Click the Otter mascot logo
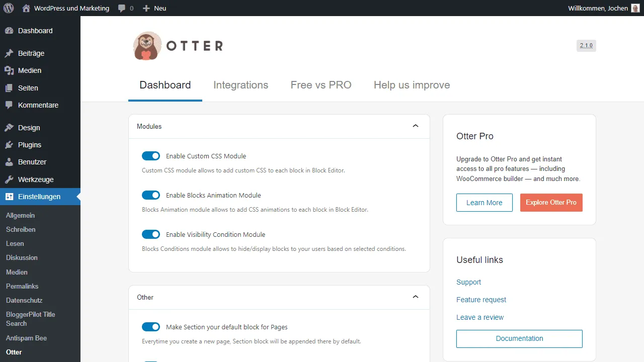The height and width of the screenshot is (362, 644). [x=147, y=46]
